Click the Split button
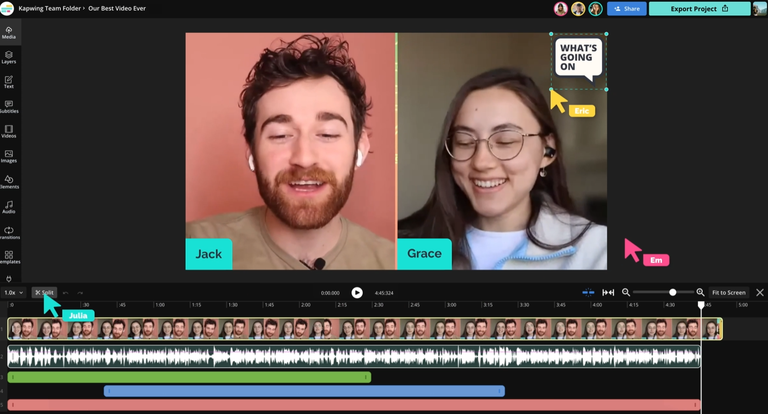The image size is (768, 414). [44, 292]
